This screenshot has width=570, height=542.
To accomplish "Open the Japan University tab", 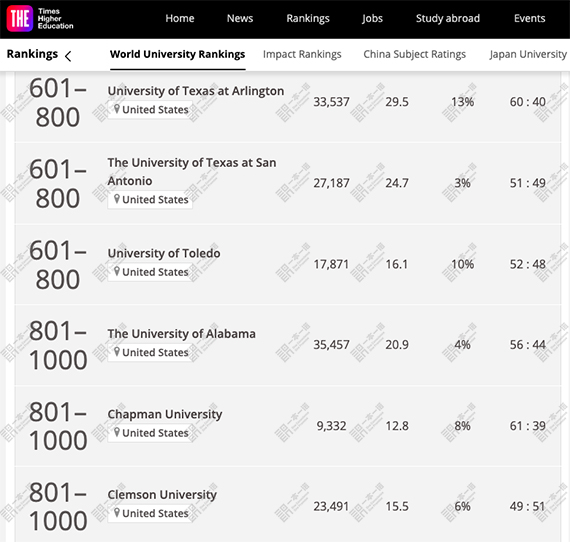I will [528, 54].
